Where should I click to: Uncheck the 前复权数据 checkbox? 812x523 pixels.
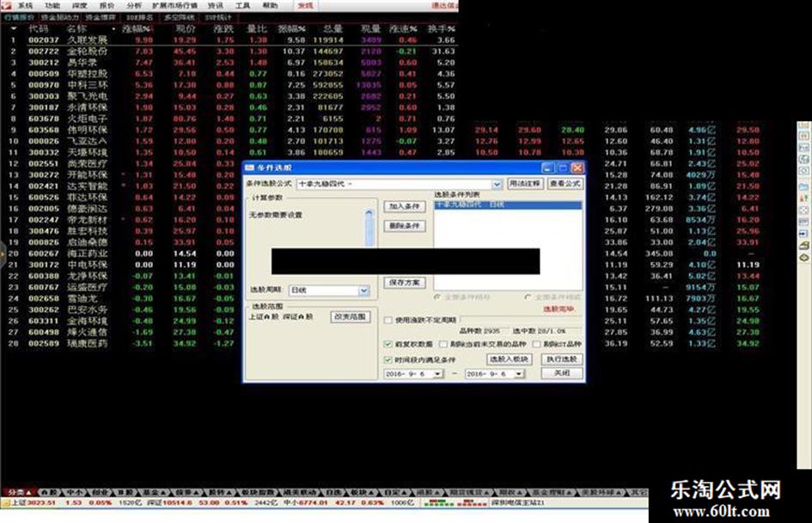(x=388, y=344)
